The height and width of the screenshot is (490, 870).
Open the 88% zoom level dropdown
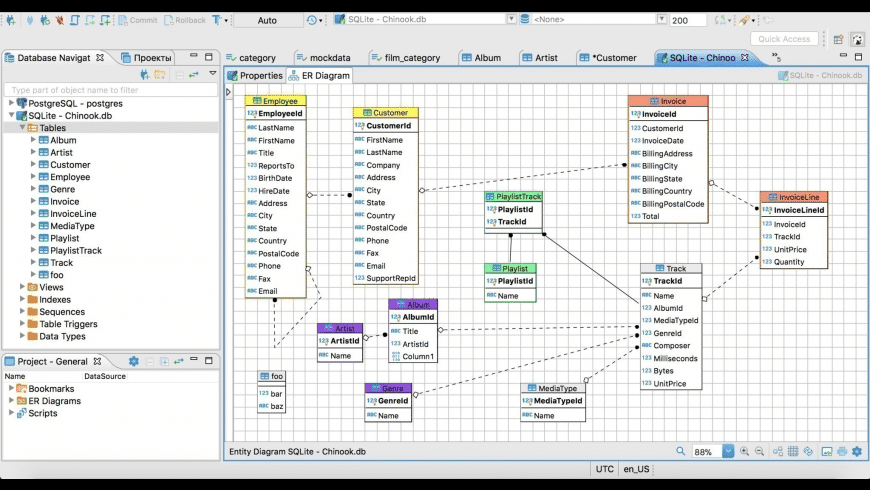coord(728,452)
